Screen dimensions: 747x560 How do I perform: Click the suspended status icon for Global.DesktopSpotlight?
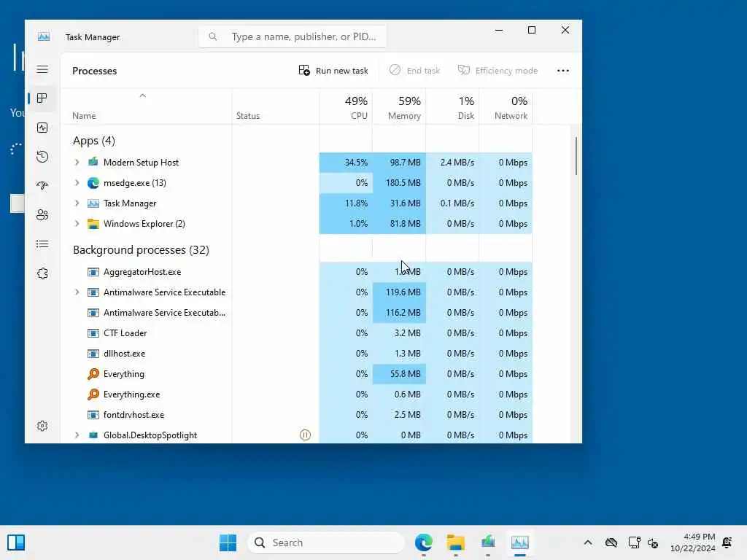[x=306, y=435]
